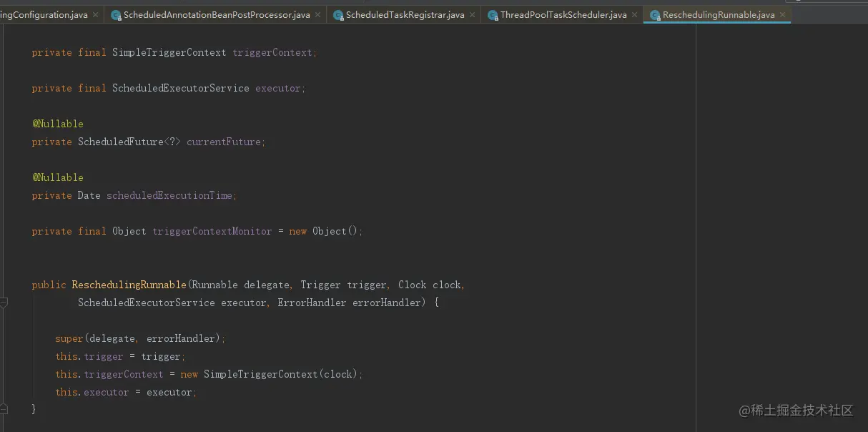
Task: Click the executor field name declaration
Action: coord(278,88)
